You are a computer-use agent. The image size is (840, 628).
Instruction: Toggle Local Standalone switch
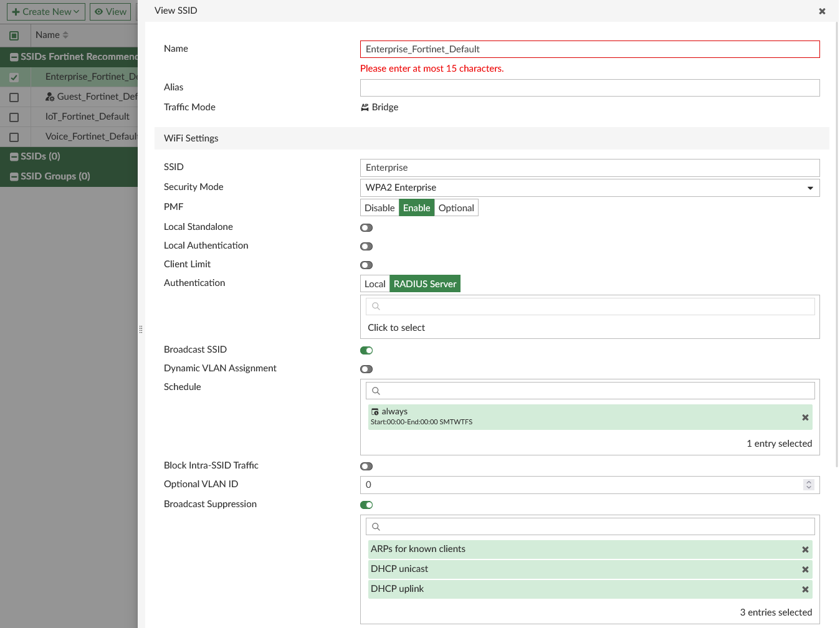point(366,228)
